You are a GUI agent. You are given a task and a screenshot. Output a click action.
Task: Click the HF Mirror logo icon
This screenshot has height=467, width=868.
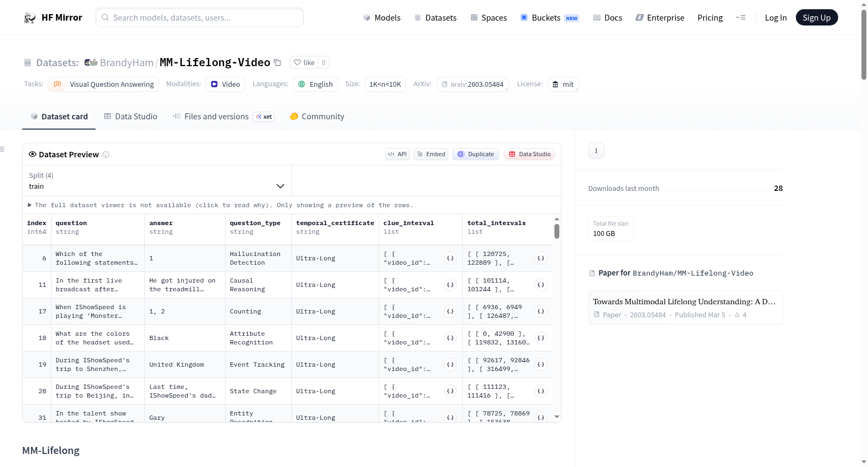click(x=30, y=18)
